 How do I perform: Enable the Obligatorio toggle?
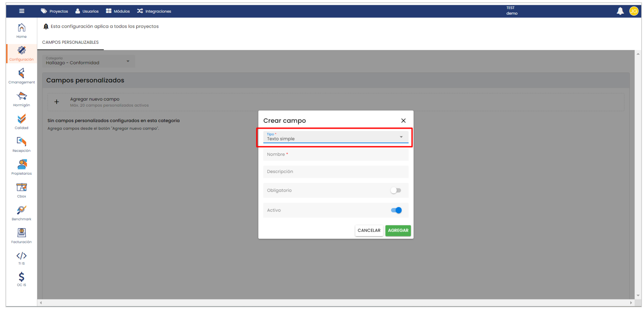coord(396,190)
